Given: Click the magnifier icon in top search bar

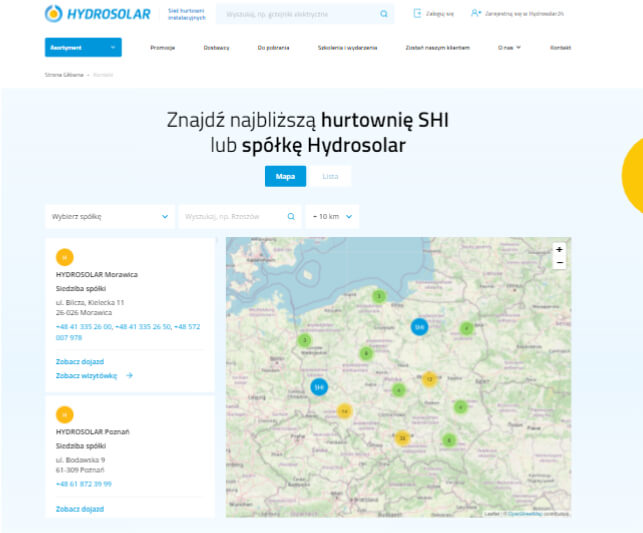Looking at the screenshot, I should coord(384,14).
